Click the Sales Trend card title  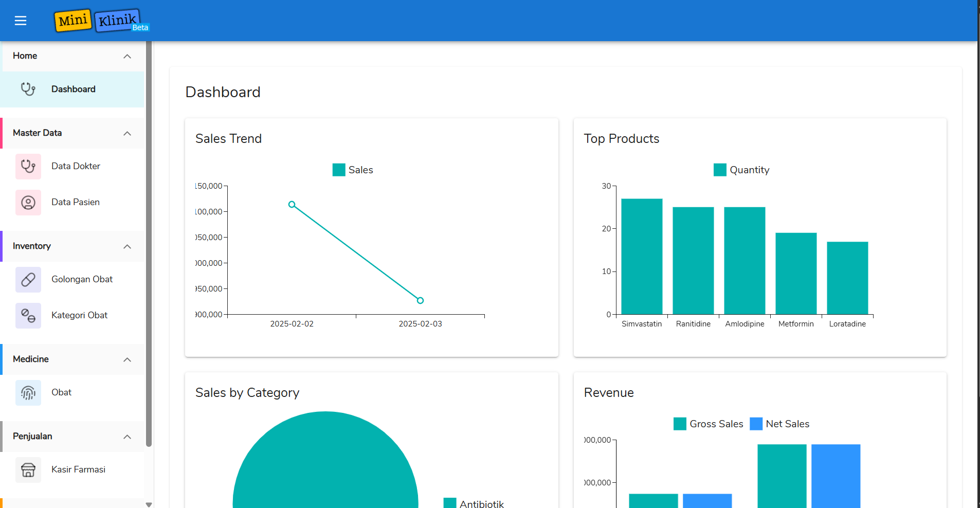click(228, 139)
